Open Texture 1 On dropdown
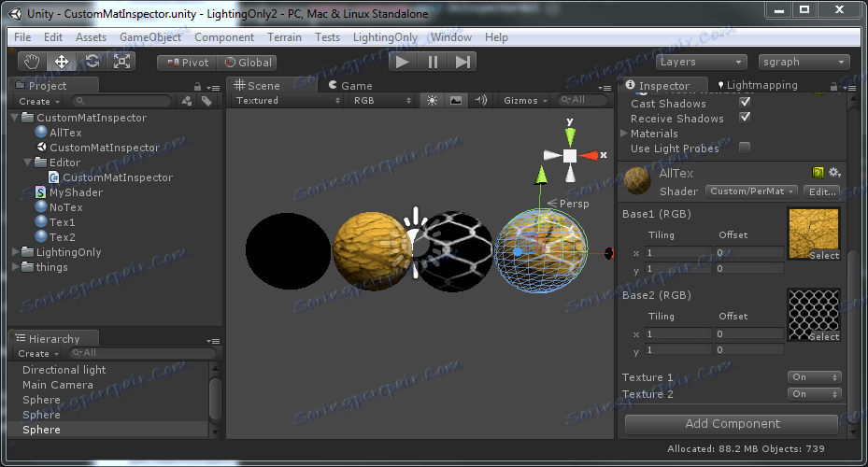 pyautogui.click(x=815, y=377)
